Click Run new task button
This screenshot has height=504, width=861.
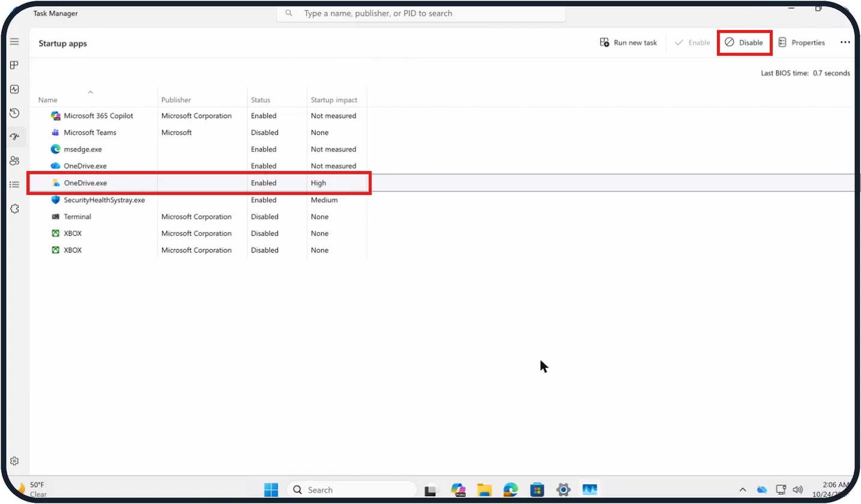628,43
